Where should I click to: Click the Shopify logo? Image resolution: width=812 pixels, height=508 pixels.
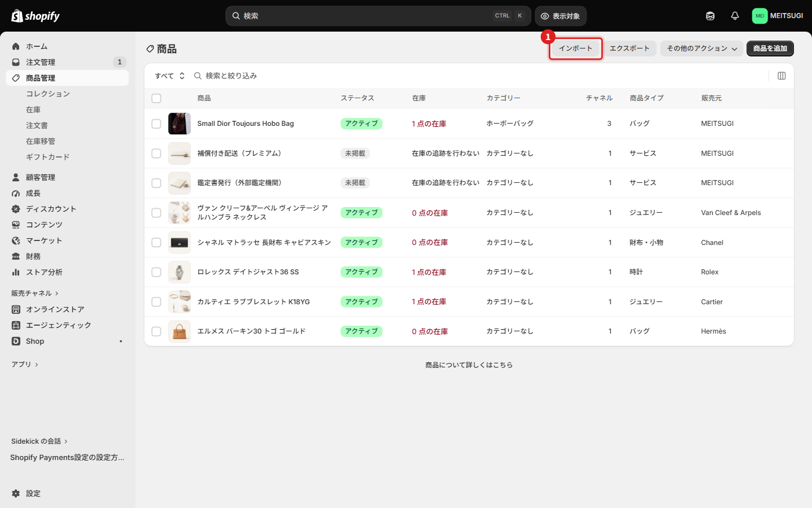coord(36,16)
